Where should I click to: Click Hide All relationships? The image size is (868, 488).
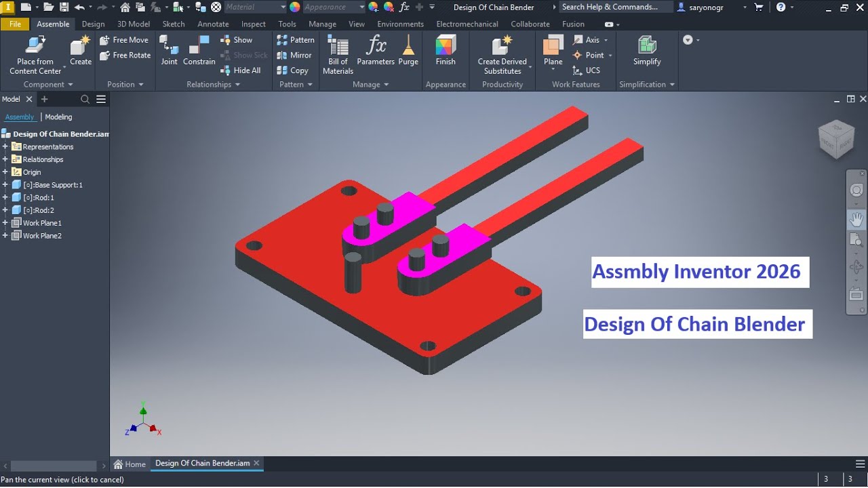[x=241, y=70]
